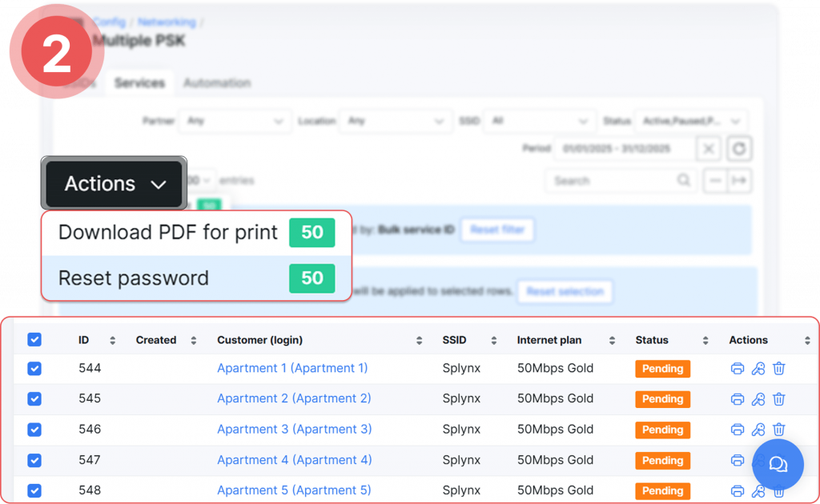Screen dimensions: 820x504
Task: Click the key reset icon for Apartment 2
Action: (x=758, y=399)
